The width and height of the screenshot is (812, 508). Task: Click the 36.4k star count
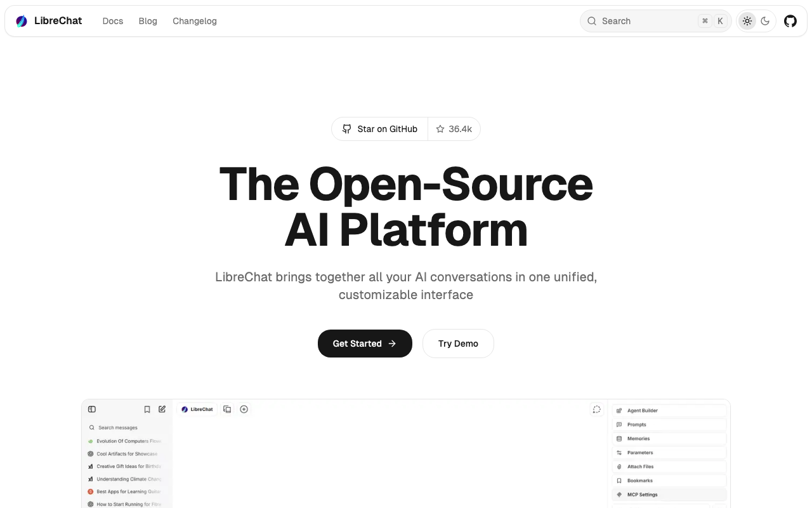click(x=454, y=129)
